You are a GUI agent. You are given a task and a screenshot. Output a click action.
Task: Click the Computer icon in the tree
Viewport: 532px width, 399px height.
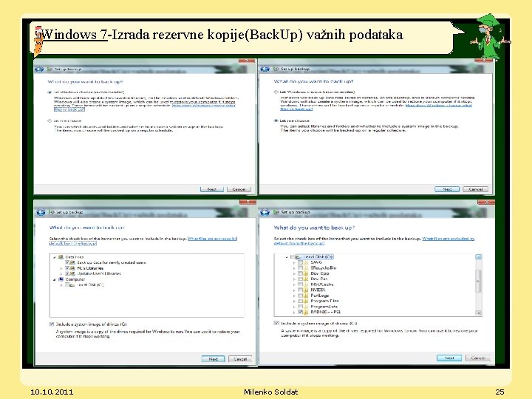(x=61, y=279)
